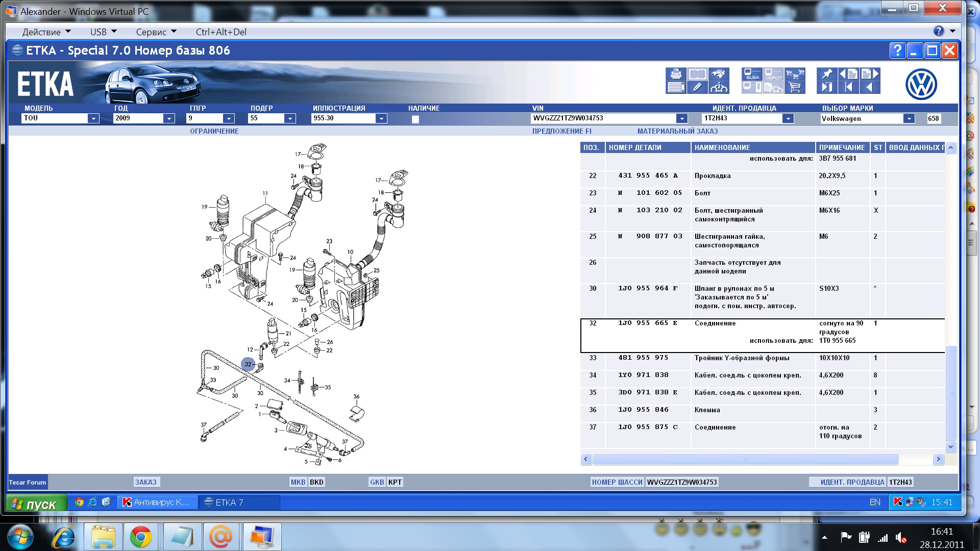
Task: Click the parts table horizontal scrollbar
Action: tap(745, 459)
